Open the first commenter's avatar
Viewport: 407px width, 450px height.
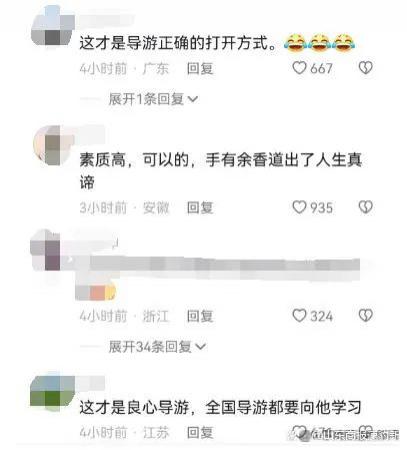[x=53, y=28]
